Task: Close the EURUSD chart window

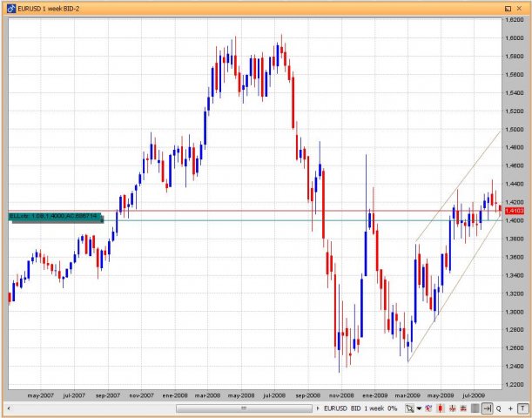Action: coord(519,9)
